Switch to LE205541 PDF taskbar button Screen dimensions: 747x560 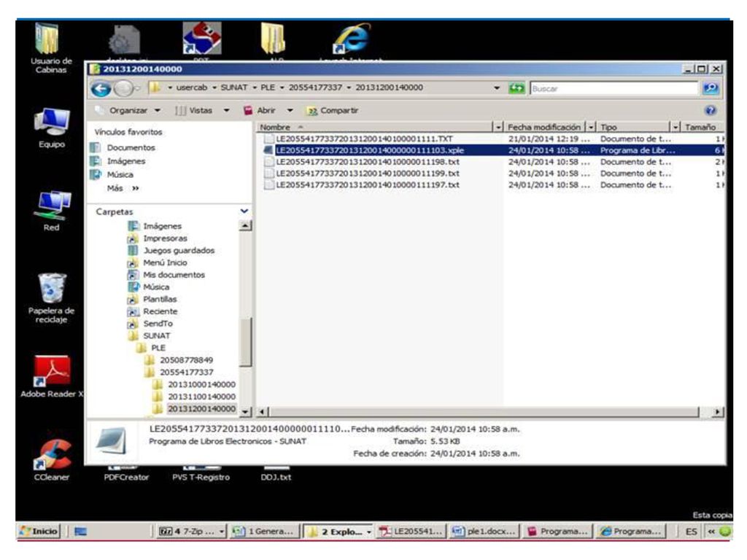411,532
